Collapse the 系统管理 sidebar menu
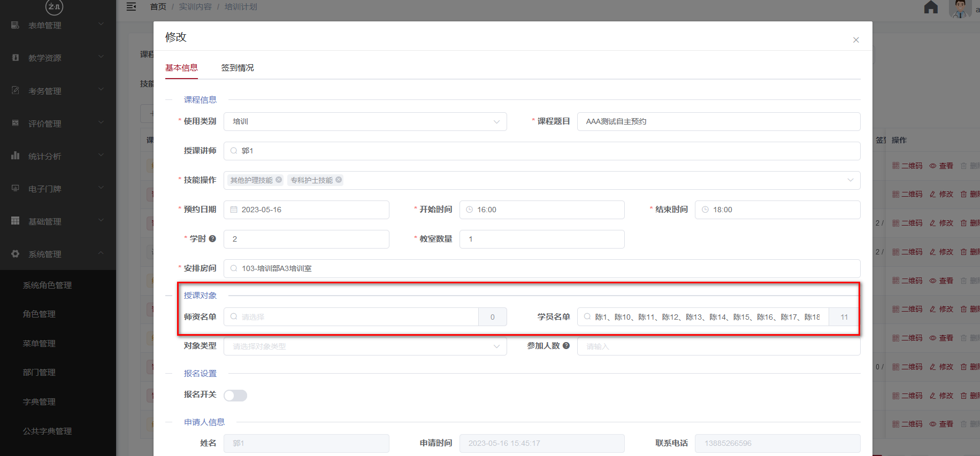Screen dimensions: 980x456 pos(58,254)
